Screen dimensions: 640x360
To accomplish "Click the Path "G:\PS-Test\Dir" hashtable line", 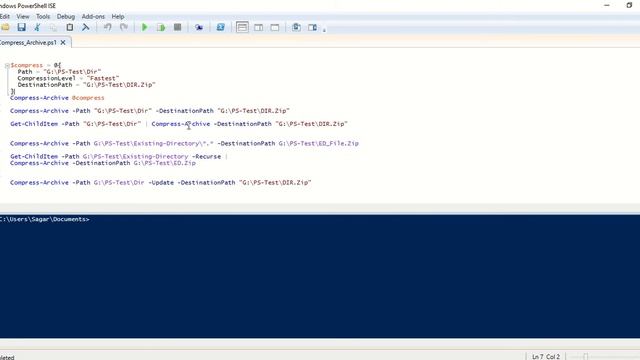I will coord(59,72).
